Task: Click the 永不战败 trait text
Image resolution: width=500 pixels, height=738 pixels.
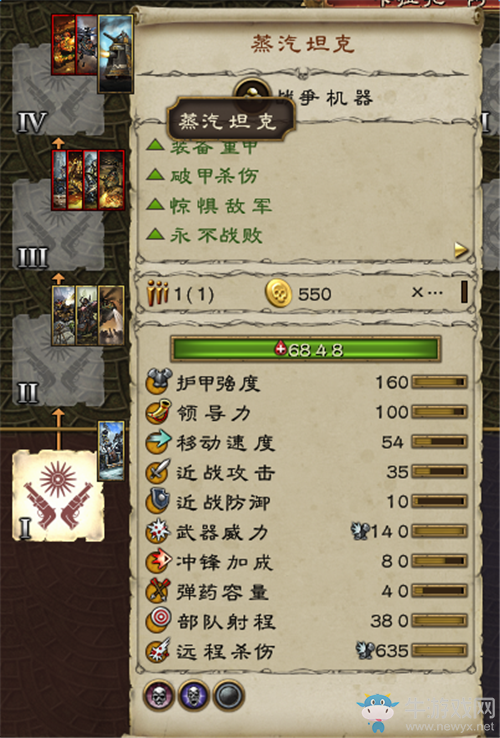Action: point(216,235)
